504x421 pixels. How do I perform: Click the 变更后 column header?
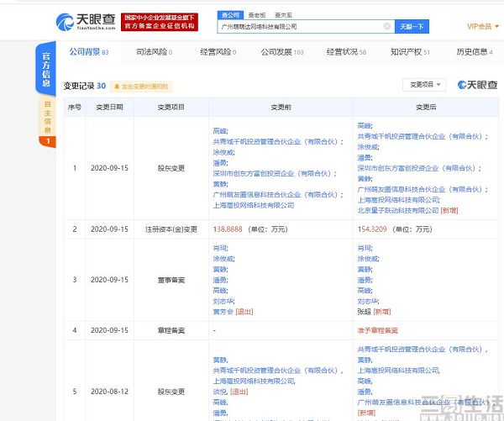(x=426, y=107)
